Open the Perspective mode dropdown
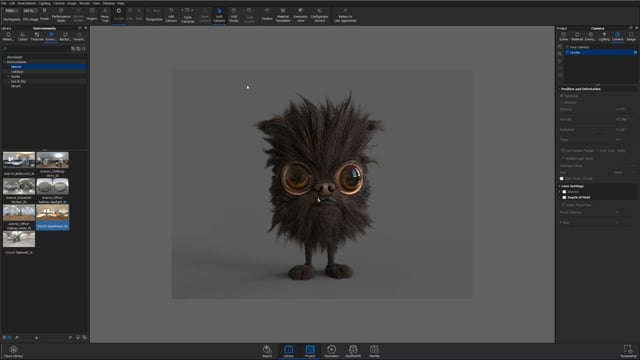 pos(154,14)
